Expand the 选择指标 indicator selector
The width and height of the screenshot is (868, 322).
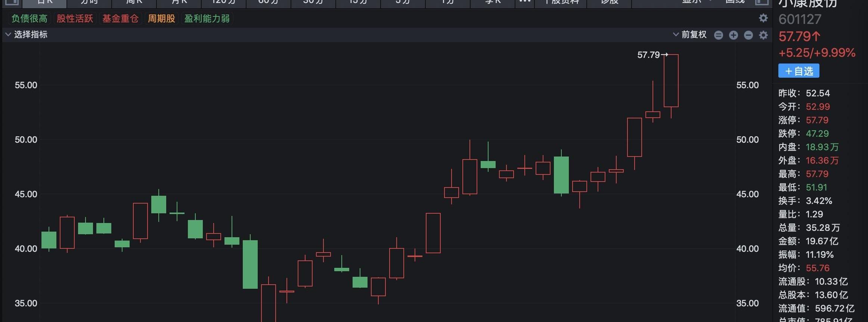point(31,35)
